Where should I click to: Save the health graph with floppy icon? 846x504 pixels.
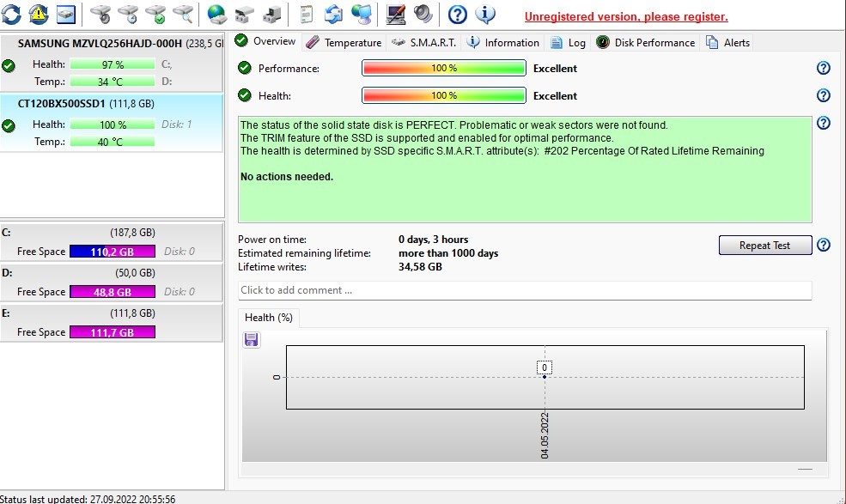pyautogui.click(x=252, y=339)
